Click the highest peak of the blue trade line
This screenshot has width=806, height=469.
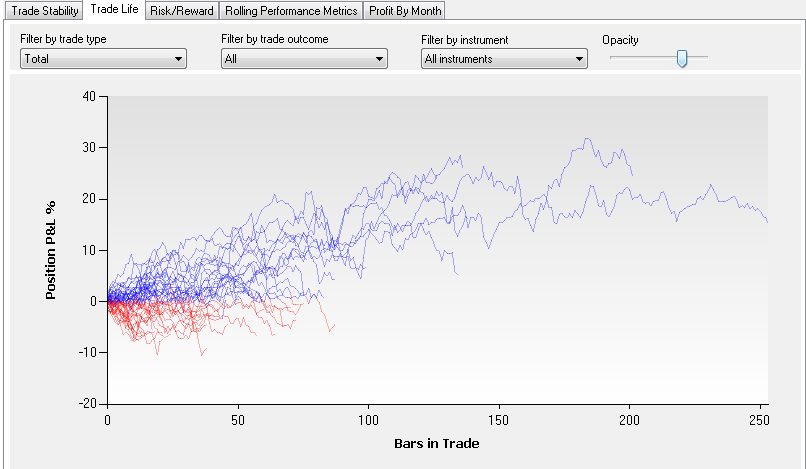pyautogui.click(x=586, y=139)
